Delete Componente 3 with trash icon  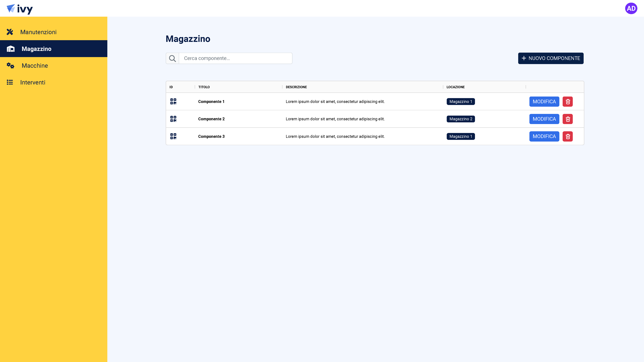point(568,136)
